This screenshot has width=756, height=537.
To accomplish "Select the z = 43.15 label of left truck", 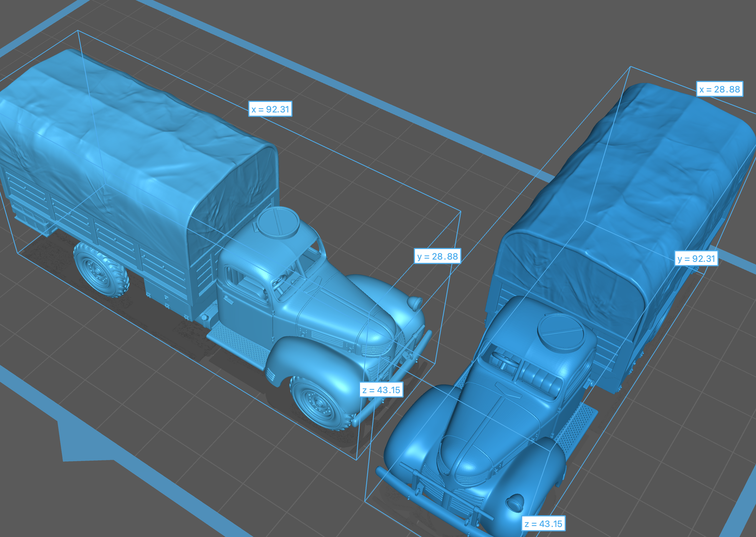I will [x=381, y=390].
